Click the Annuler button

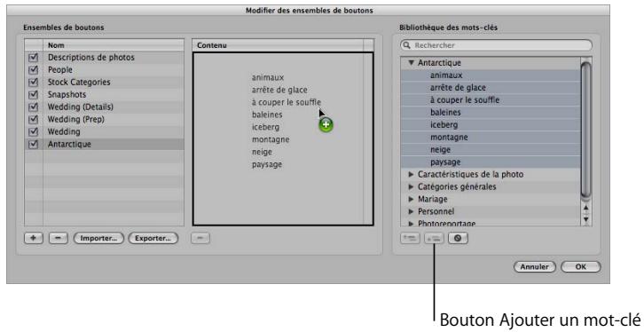pyautogui.click(x=534, y=266)
